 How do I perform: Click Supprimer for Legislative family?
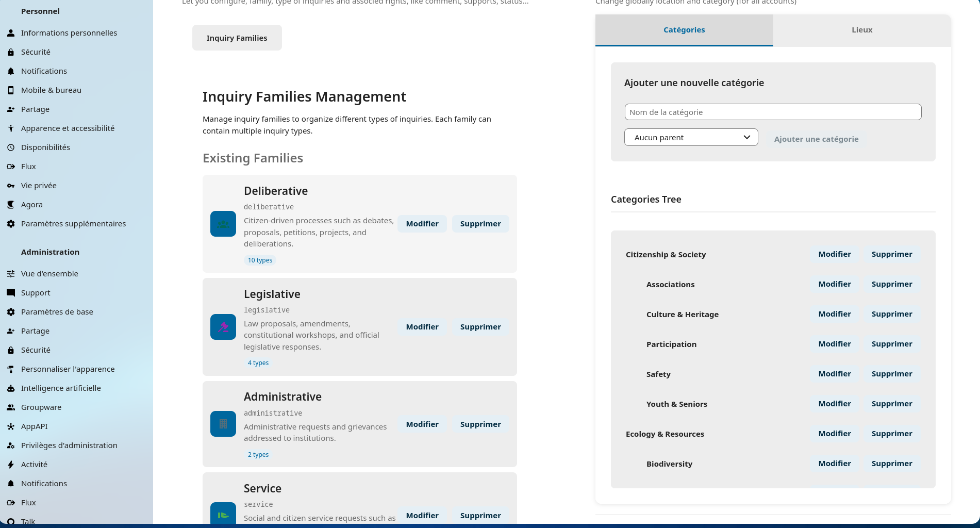(480, 327)
